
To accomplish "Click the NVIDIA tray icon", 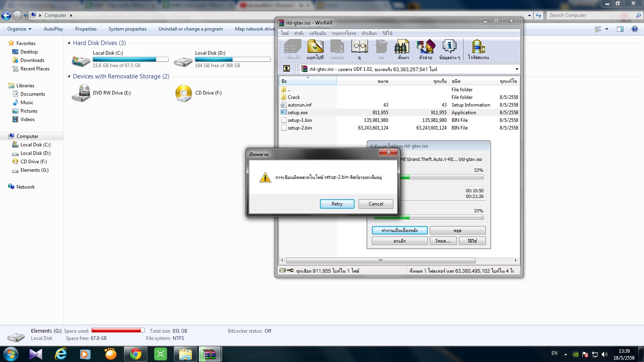I will [576, 354].
